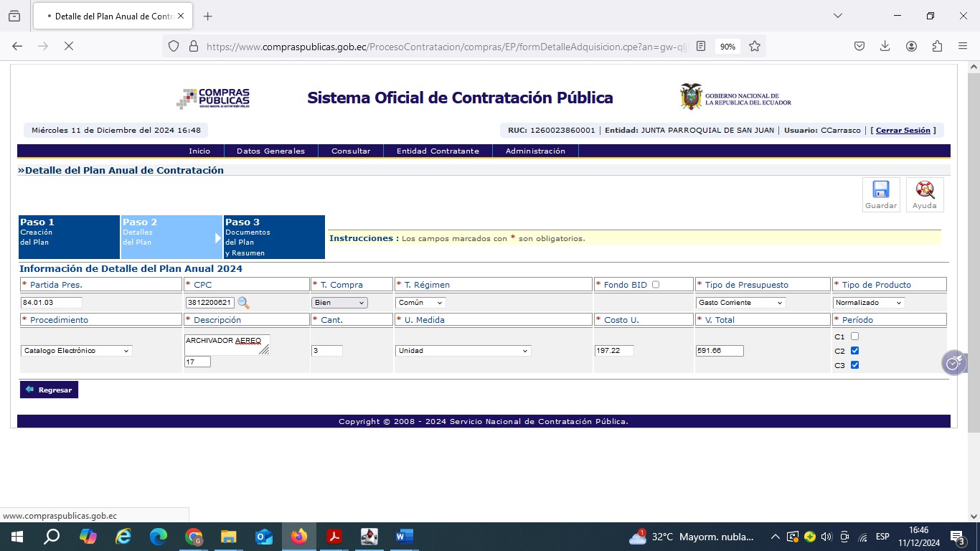This screenshot has width=980, height=551.
Task: Click the Cerrar Sesión link
Action: pyautogui.click(x=903, y=131)
